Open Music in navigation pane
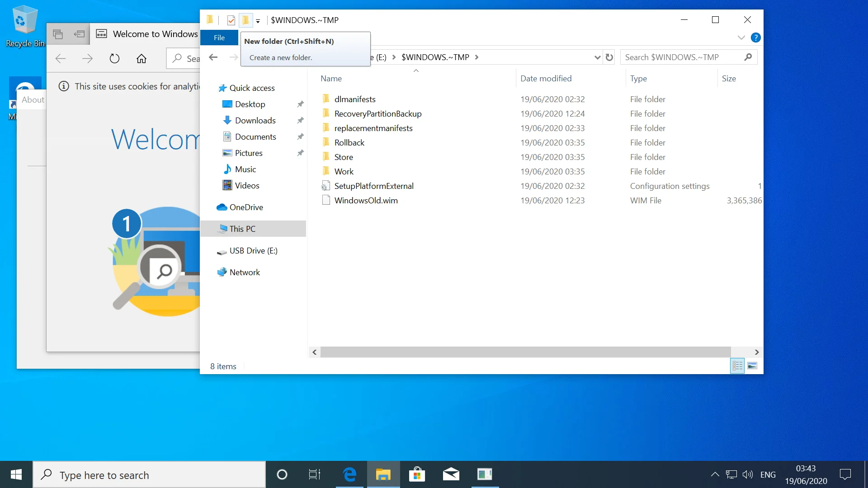This screenshot has width=868, height=488. pos(245,169)
